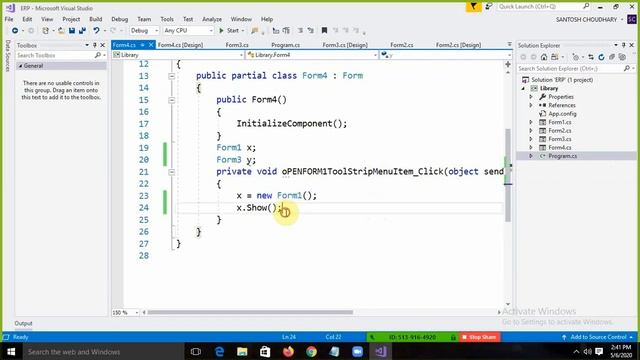The width and height of the screenshot is (640, 360).
Task: Click the Collapse All icon in Solution Explorer
Action: pos(612,57)
